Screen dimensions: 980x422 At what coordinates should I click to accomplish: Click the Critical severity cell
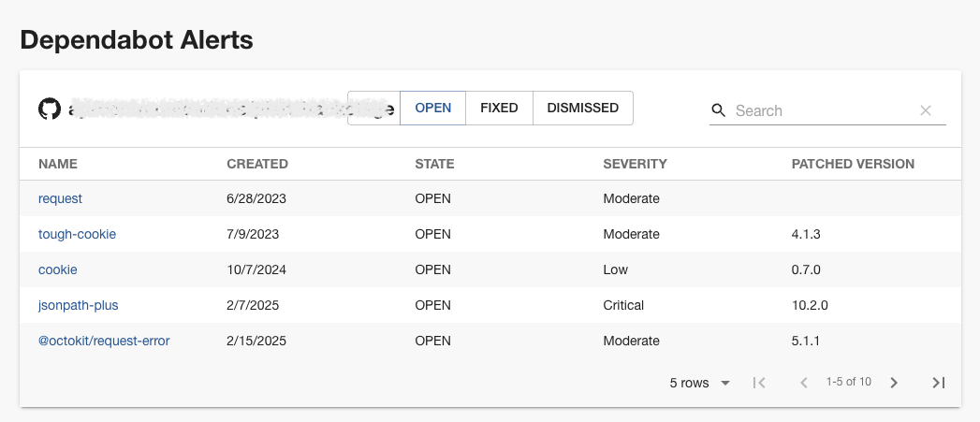[x=623, y=306]
